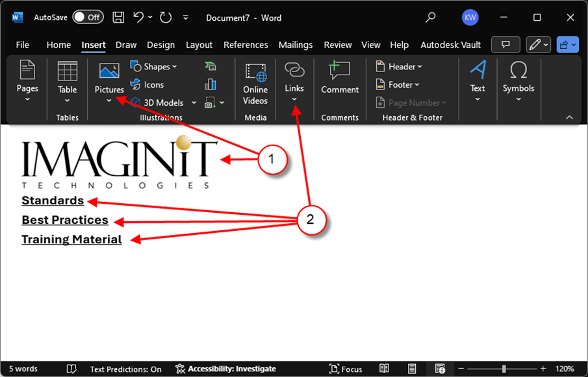Click the Pictures icon
Screen dimensions: 588x377
pyautogui.click(x=109, y=70)
